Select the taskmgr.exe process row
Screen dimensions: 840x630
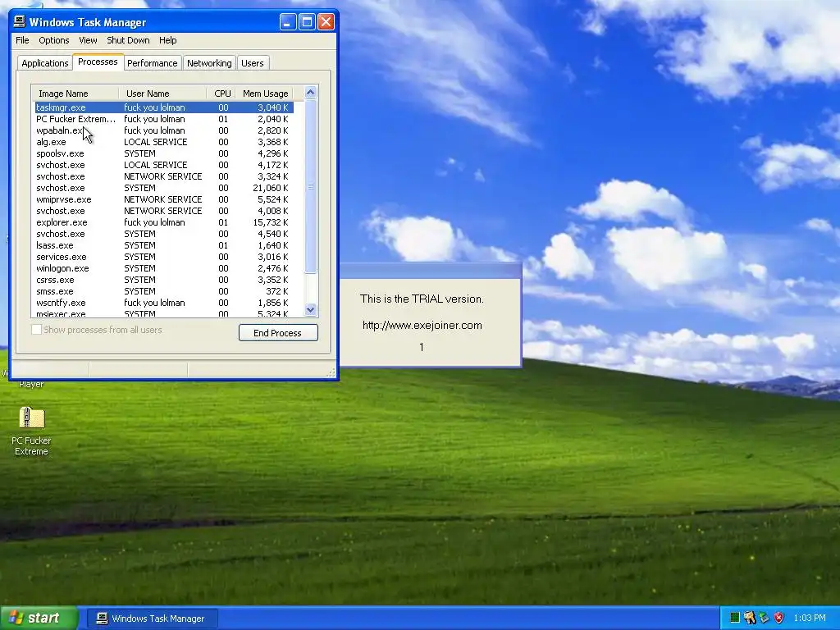click(164, 107)
